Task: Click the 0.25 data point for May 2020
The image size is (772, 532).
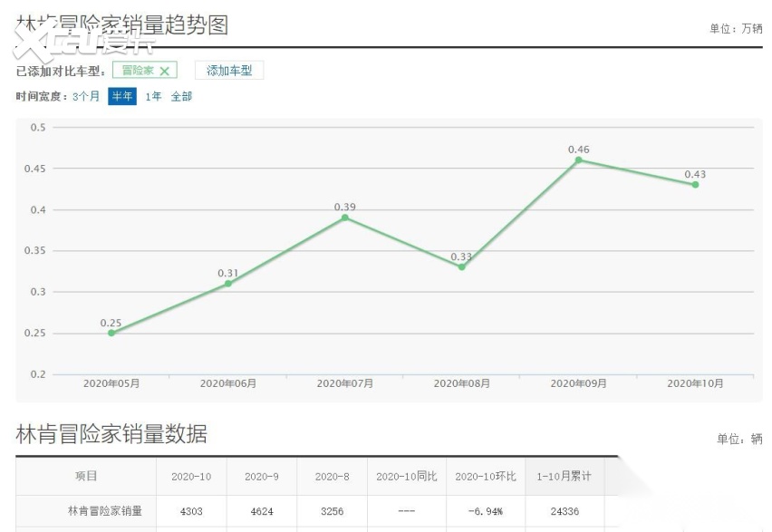Action: 111,333
